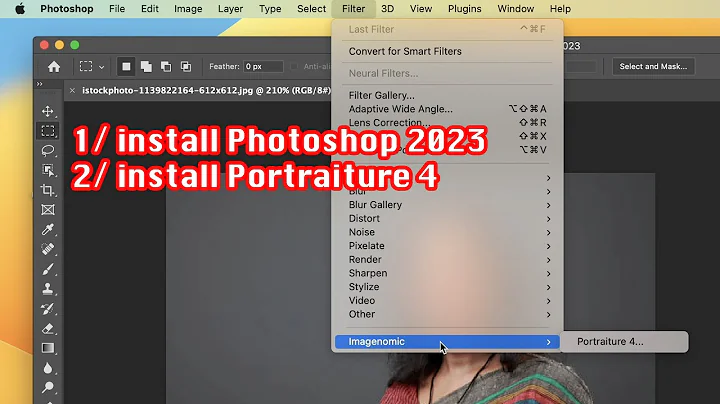Open the 3D menu
Viewport: 720px width, 404px height.
click(x=388, y=9)
